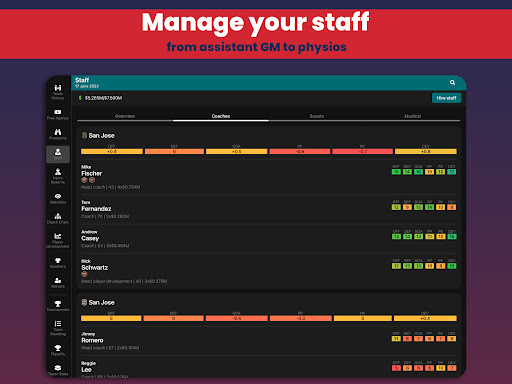Click Mike Fischer's second trait badge

point(92,180)
